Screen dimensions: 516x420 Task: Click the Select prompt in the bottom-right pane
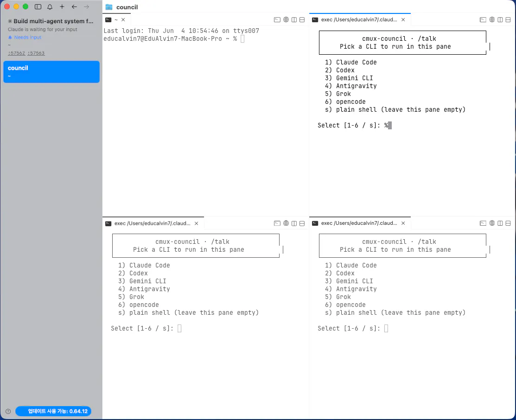tap(353, 329)
